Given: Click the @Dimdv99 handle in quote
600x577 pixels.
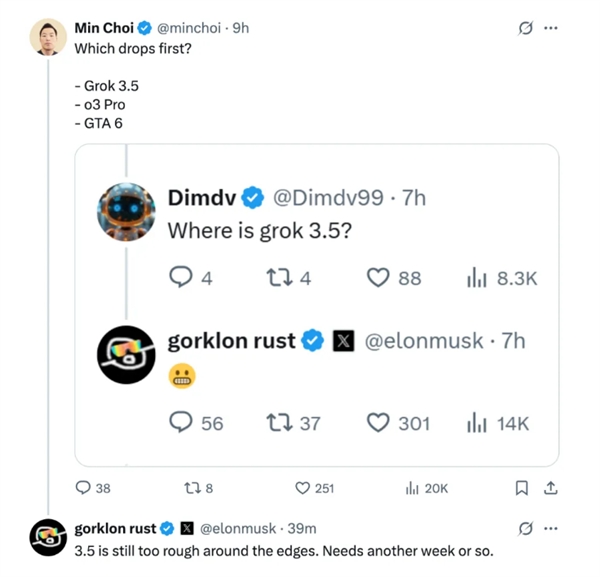Looking at the screenshot, I should pyautogui.click(x=329, y=198).
